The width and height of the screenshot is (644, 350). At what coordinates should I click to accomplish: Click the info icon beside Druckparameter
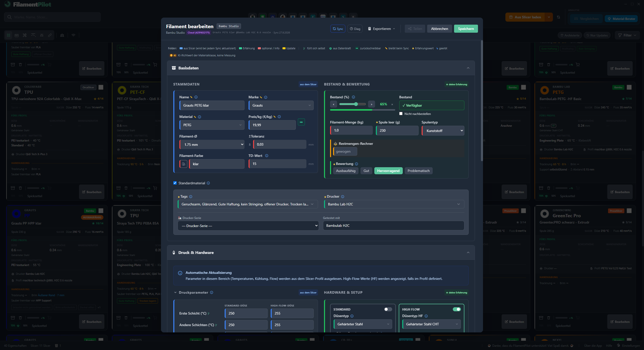tap(212, 293)
